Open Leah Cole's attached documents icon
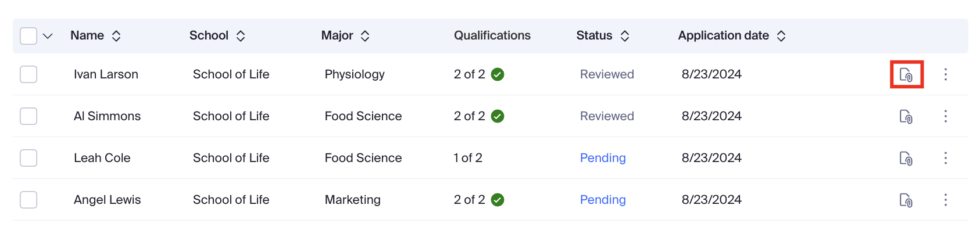 pos(906,158)
